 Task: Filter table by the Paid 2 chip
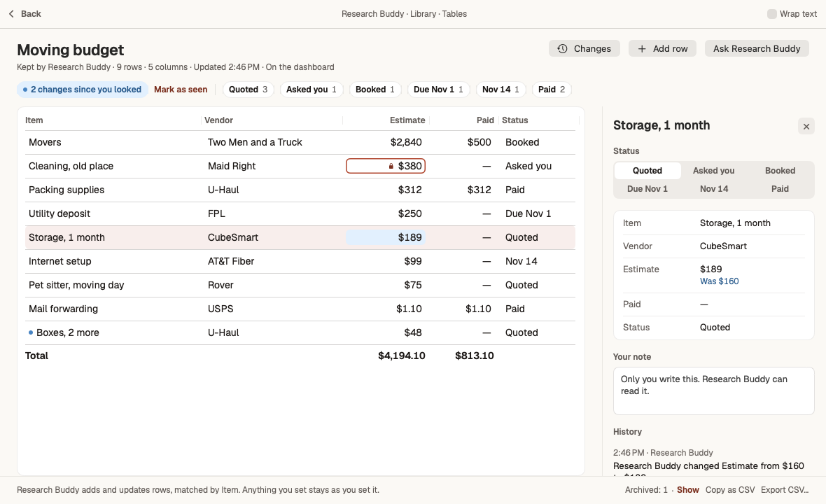tap(552, 90)
